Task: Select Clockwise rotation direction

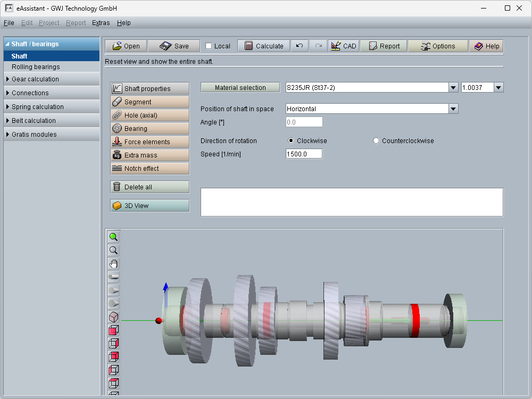Action: click(x=291, y=141)
